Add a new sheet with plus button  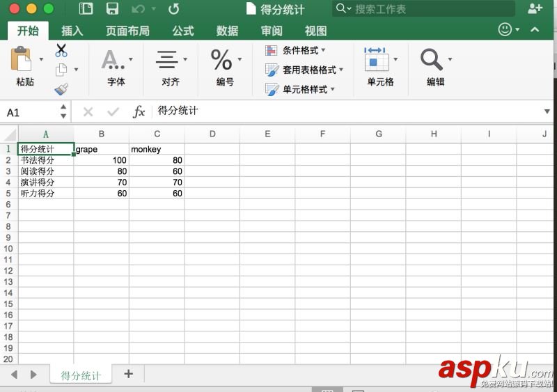pos(129,374)
